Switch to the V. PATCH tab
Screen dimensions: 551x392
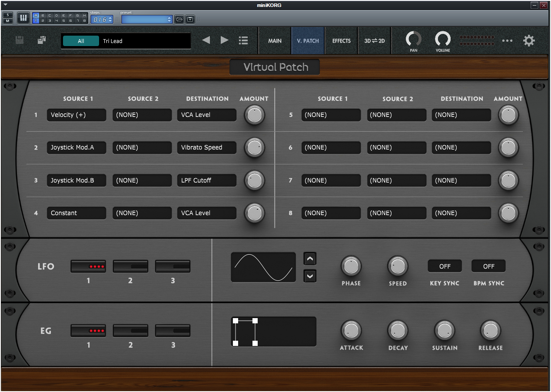[x=308, y=40]
